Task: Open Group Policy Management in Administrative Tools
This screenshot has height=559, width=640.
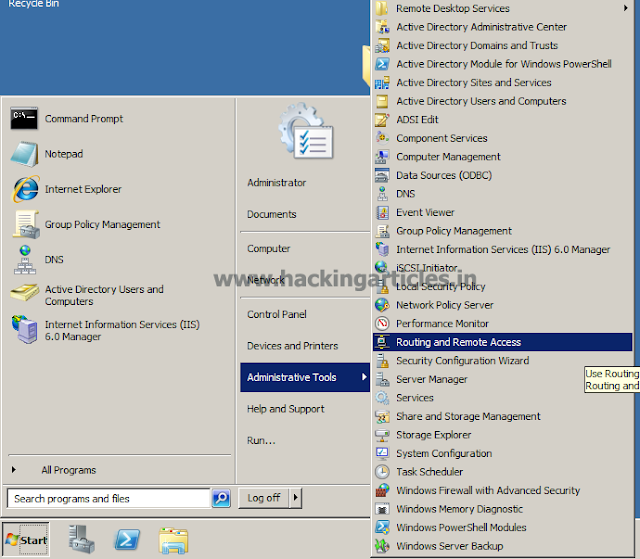Action: [x=454, y=231]
